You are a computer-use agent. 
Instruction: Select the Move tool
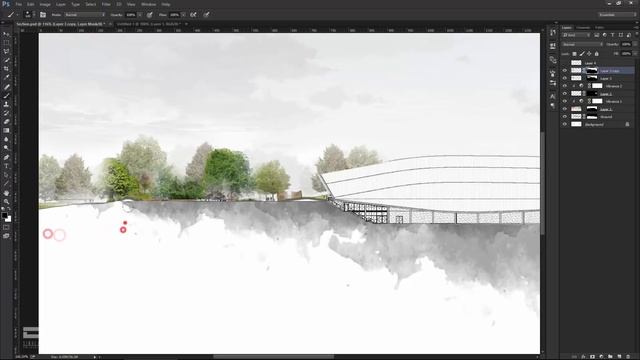click(6, 34)
